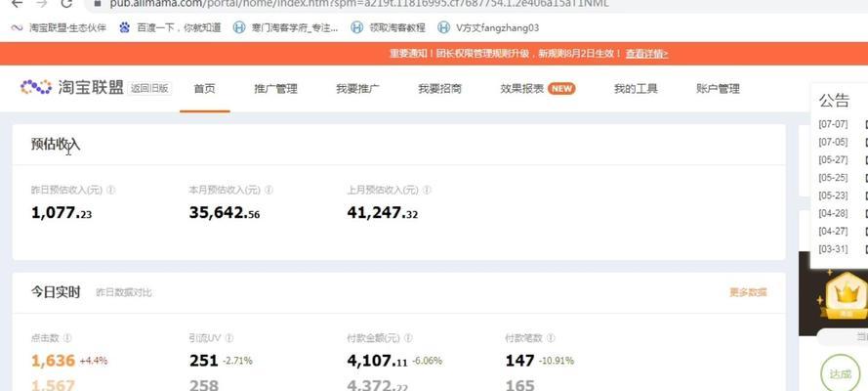Click the browser forward arrow
The height and width of the screenshot is (391, 868).
(42, 3)
